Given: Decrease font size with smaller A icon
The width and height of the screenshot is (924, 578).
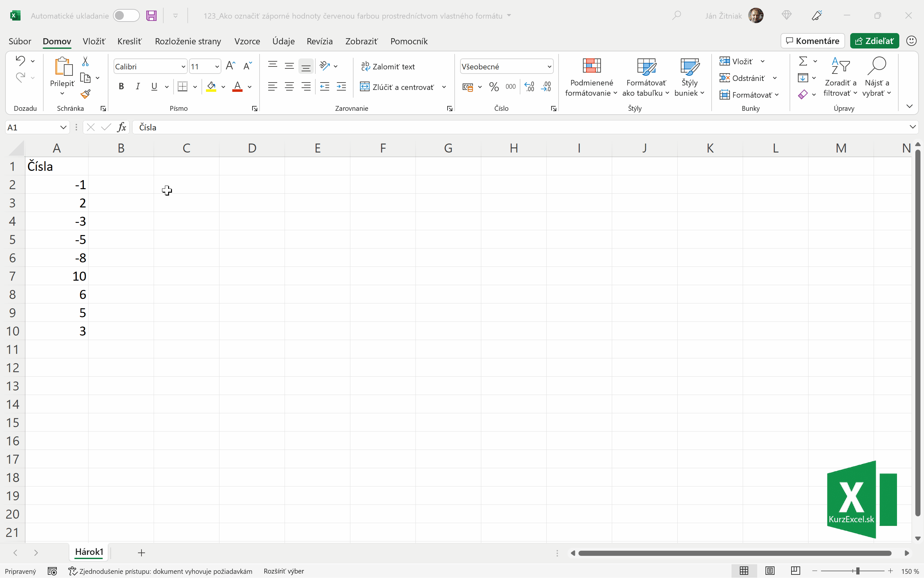Looking at the screenshot, I should [247, 66].
